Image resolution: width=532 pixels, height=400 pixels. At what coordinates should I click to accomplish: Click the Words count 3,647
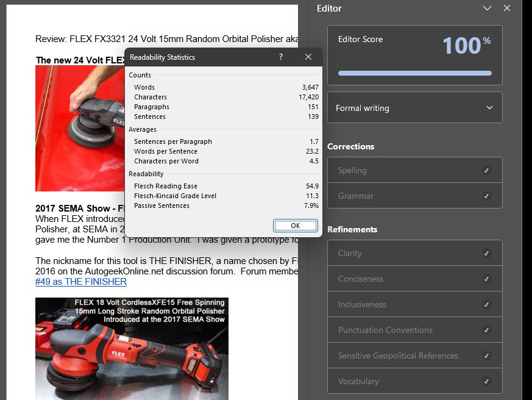pos(310,87)
